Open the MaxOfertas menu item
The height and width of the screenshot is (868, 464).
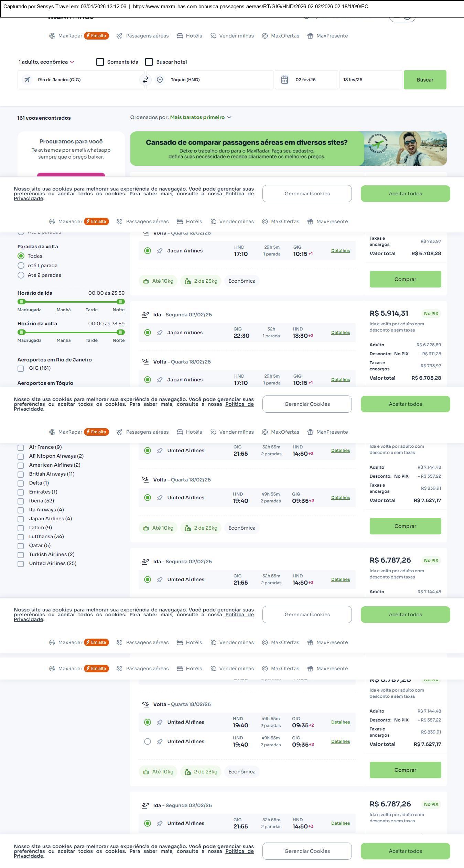(281, 36)
